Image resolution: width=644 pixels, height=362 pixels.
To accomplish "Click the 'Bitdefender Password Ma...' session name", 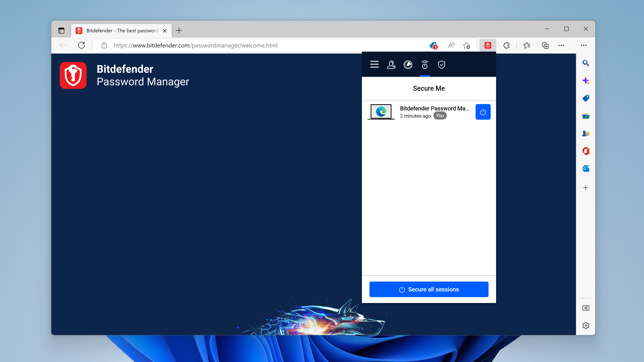I will tap(434, 108).
